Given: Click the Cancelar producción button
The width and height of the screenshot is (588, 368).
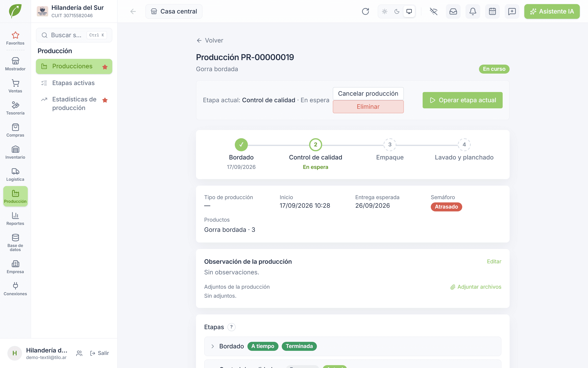Looking at the screenshot, I should click(x=368, y=93).
